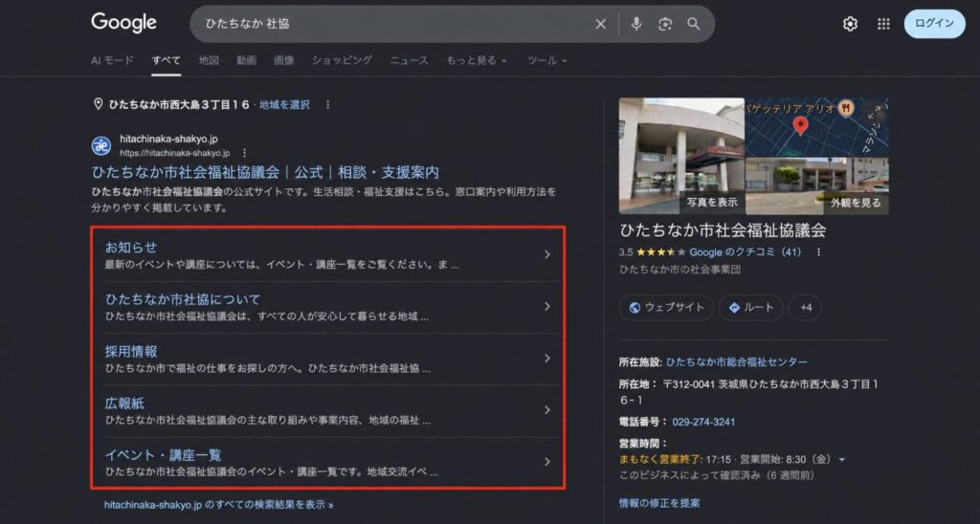Image resolution: width=980 pixels, height=524 pixels.
Task: Click chevron on the お知らせ row
Action: (546, 254)
